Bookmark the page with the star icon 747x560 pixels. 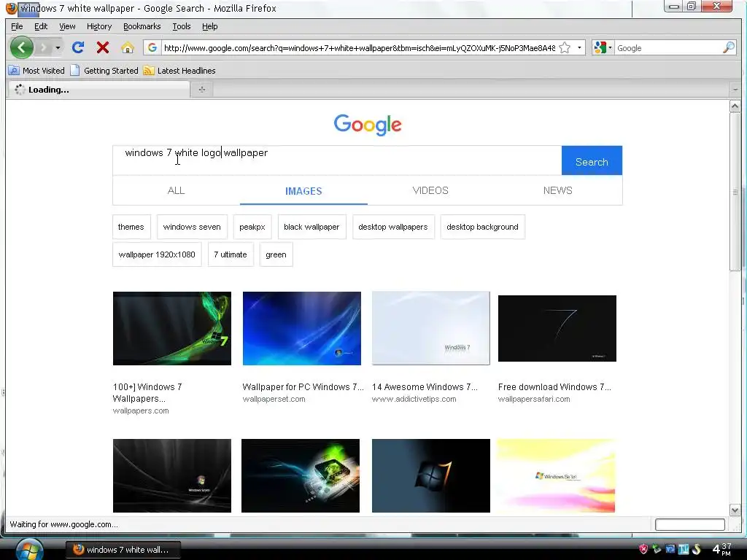565,47
